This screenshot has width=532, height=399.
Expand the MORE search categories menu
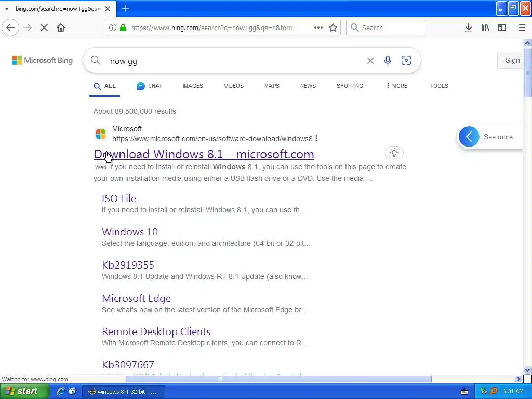click(x=396, y=86)
